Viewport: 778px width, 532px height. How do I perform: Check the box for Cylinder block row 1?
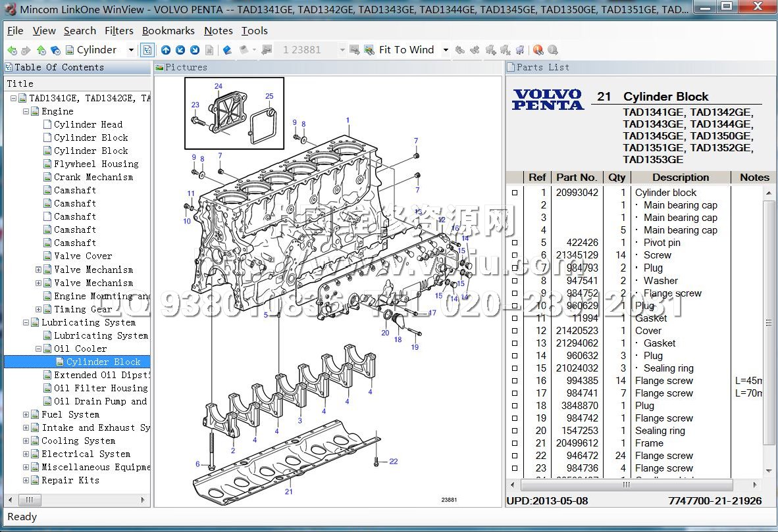click(515, 193)
